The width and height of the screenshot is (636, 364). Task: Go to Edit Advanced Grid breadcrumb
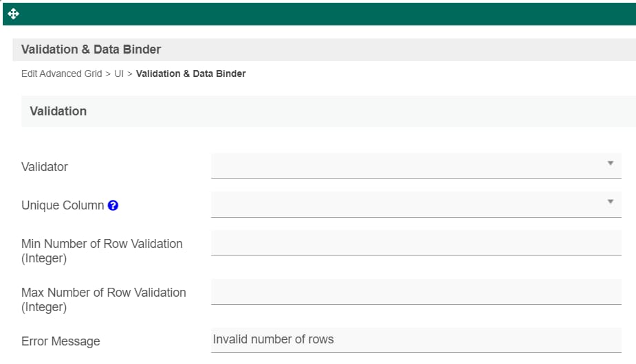pyautogui.click(x=62, y=73)
